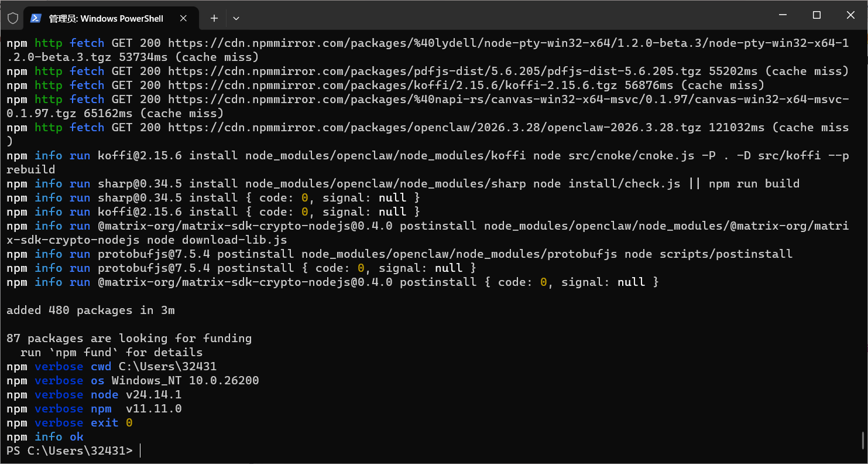Click the "added 480 packages in 3m" line

pos(91,310)
